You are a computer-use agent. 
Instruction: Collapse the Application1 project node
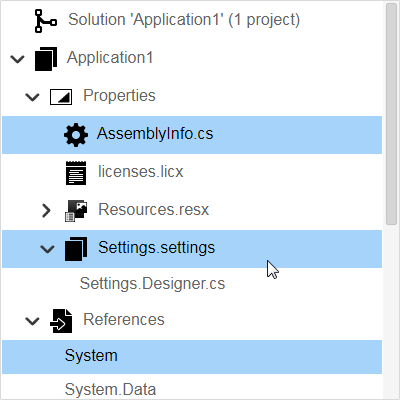pos(17,59)
